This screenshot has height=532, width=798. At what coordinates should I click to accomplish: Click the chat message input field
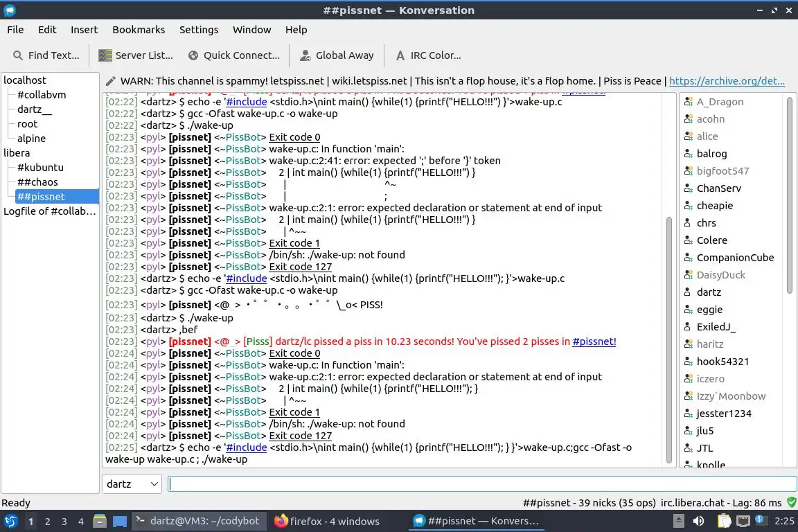(482, 484)
